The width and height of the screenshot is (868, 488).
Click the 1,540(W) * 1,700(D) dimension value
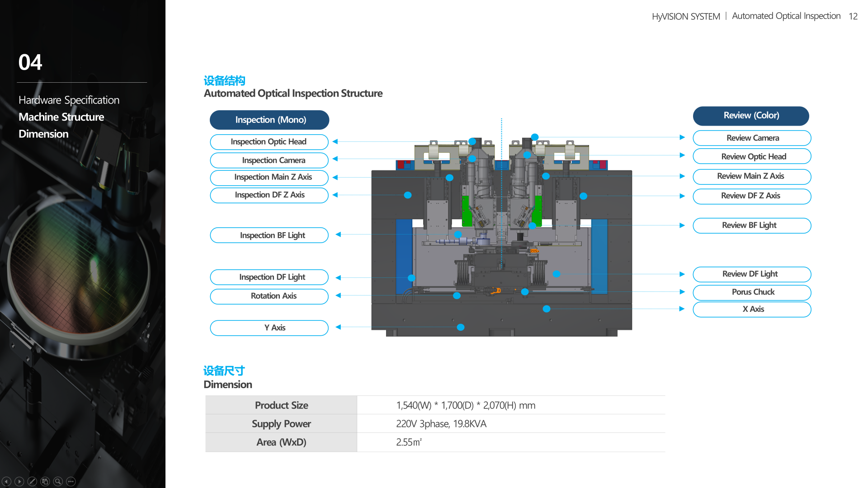point(466,405)
